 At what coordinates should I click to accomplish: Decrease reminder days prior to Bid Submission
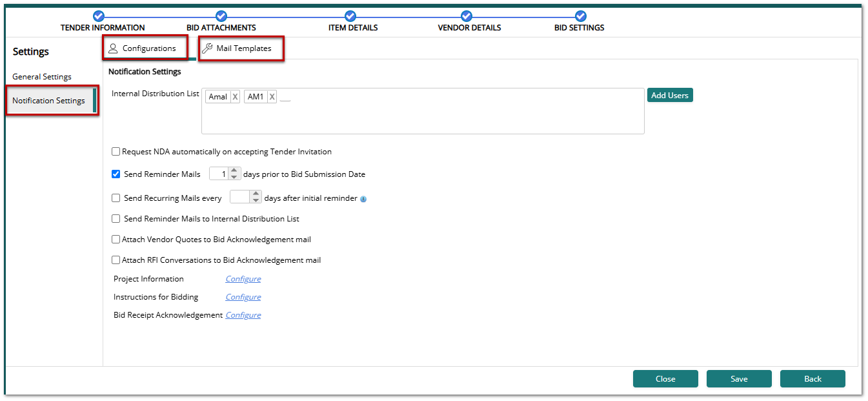point(235,177)
